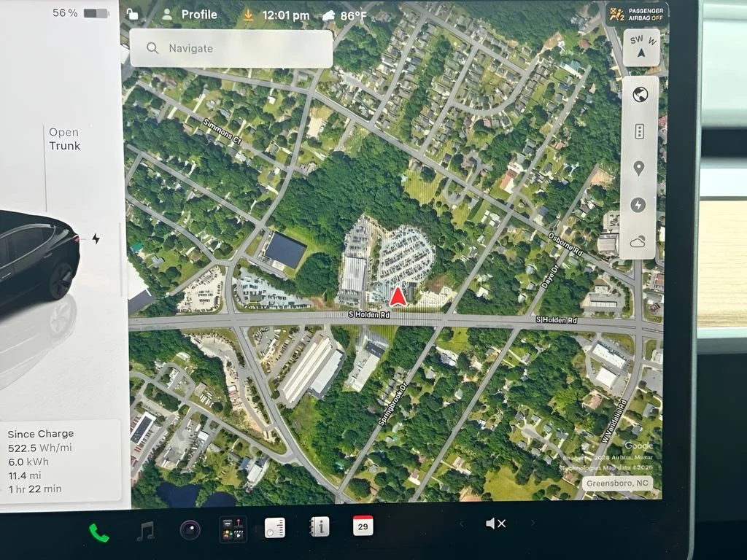Image resolution: width=747 pixels, height=560 pixels.
Task: Tap the Passenger Airbag Off indicator
Action: coord(637,15)
